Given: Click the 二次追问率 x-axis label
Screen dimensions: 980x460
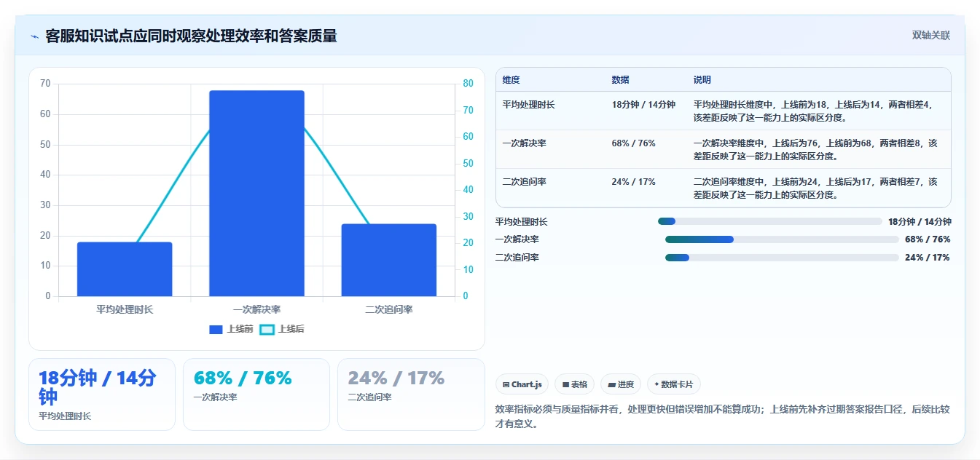Looking at the screenshot, I should pyautogui.click(x=388, y=309).
